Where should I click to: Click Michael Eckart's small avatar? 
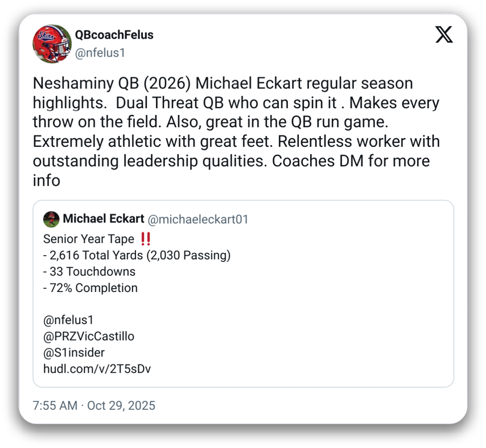click(x=51, y=219)
